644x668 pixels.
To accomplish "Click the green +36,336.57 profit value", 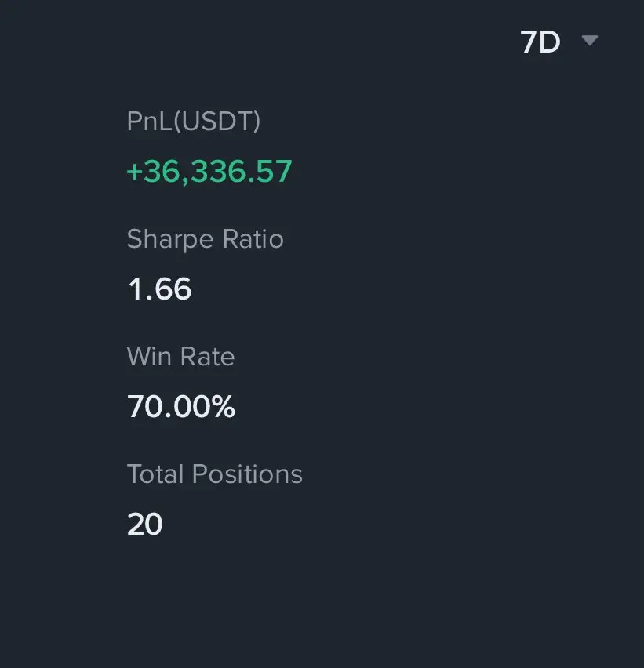I will coord(209,171).
